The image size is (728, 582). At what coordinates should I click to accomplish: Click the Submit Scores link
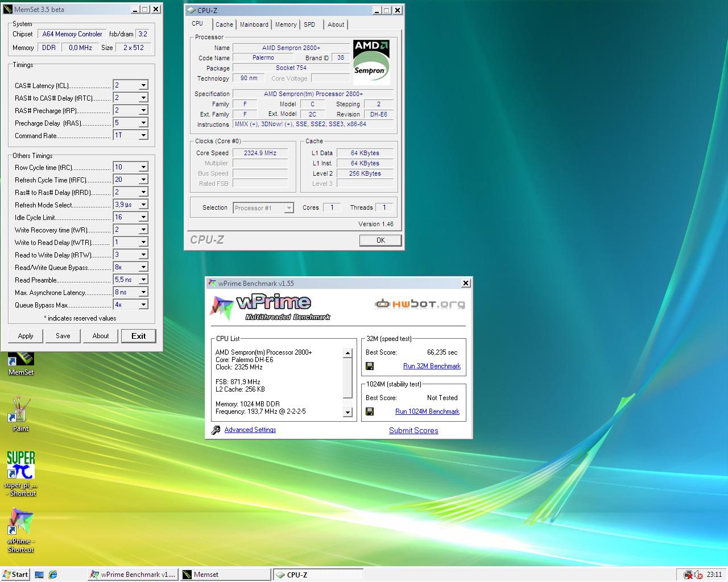413,430
